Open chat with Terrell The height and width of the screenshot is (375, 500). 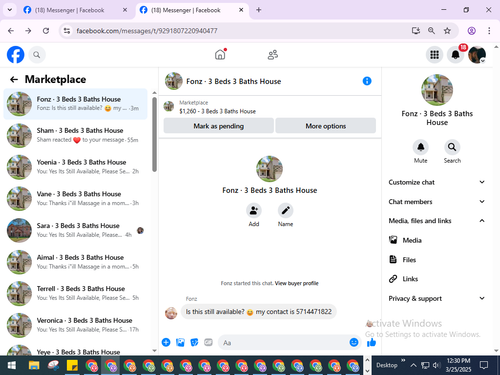[75, 293]
